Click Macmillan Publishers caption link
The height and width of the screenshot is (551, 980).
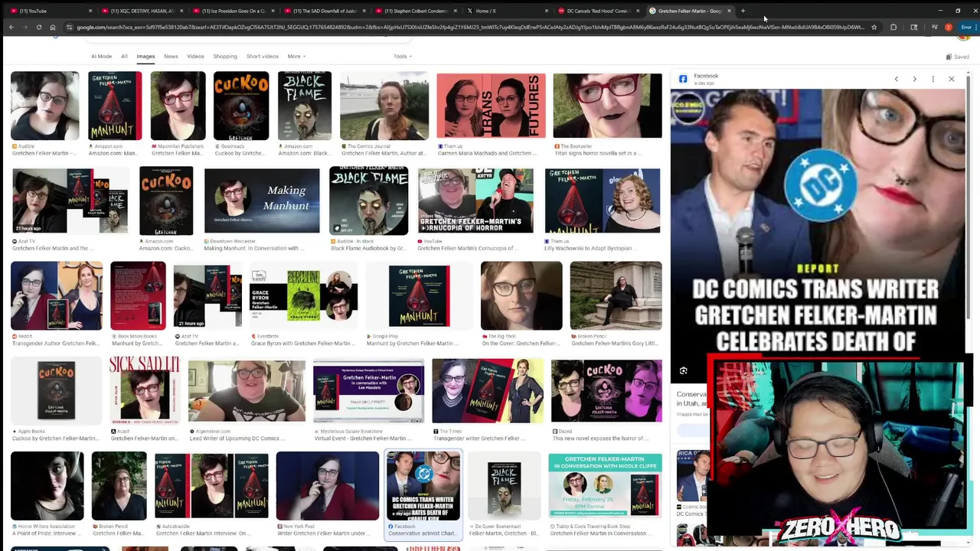pyautogui.click(x=178, y=145)
